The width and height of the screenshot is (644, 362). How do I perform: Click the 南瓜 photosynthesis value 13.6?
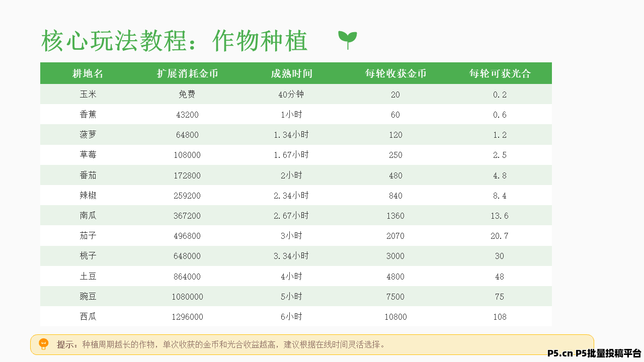pyautogui.click(x=500, y=216)
